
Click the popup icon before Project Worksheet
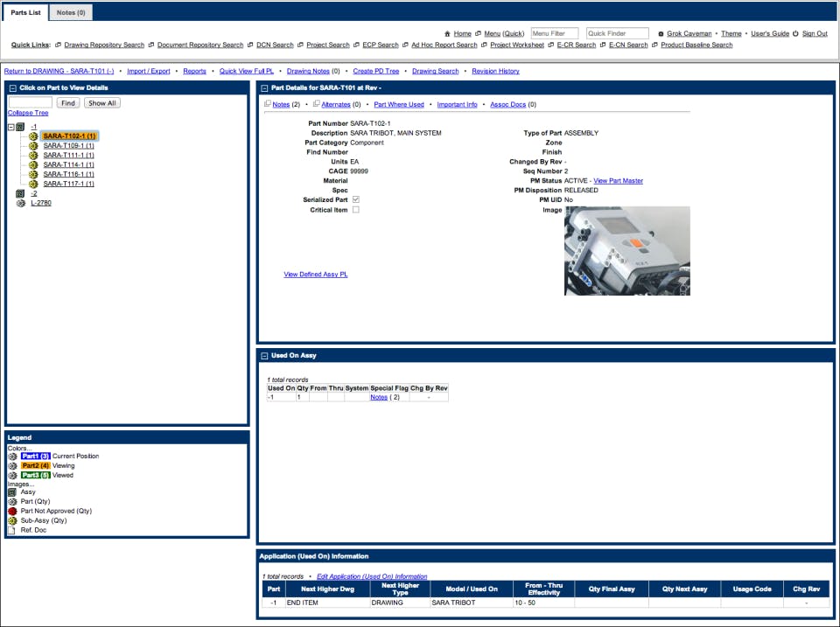484,45
